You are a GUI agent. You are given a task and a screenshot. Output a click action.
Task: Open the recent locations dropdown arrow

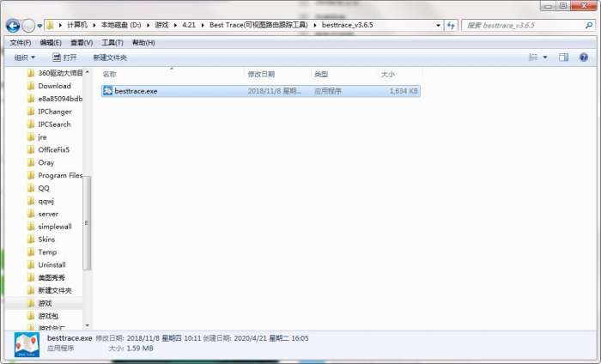point(39,26)
